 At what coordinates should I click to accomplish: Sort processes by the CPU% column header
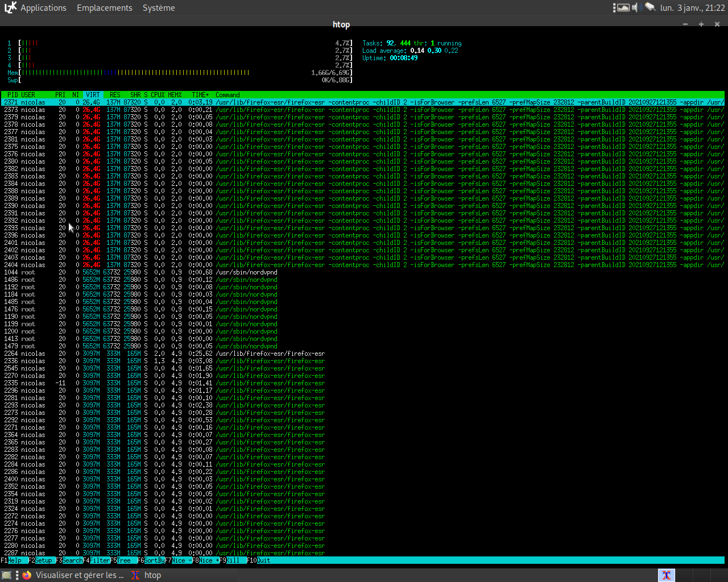(158, 95)
